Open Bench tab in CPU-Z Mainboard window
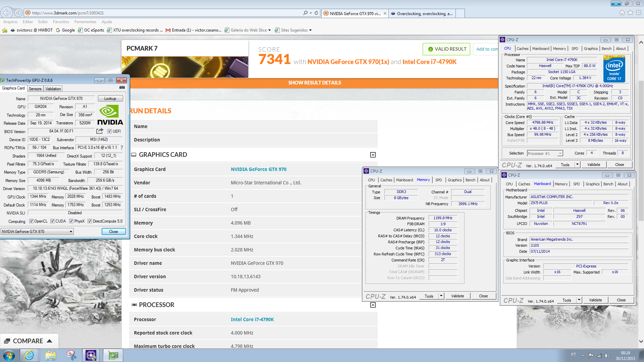Screen dimensions: 644x362 [608, 184]
